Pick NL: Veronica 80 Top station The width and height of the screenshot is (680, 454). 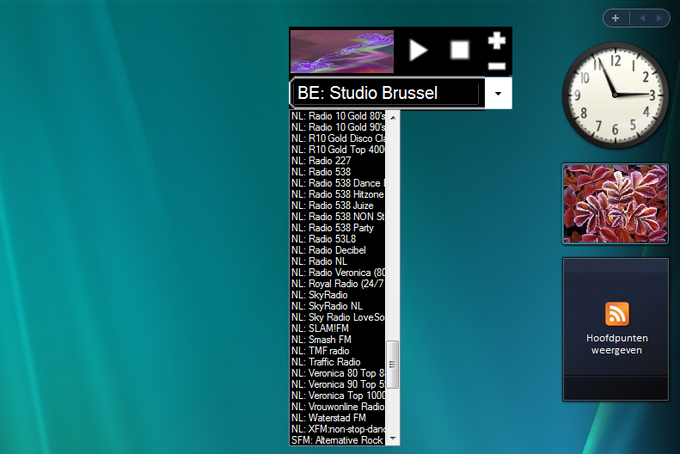pos(337,373)
